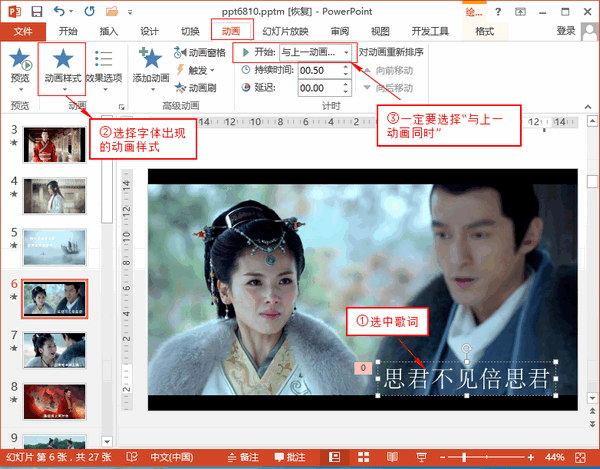
Task: Select slide 6 thumbnail
Action: click(x=54, y=298)
